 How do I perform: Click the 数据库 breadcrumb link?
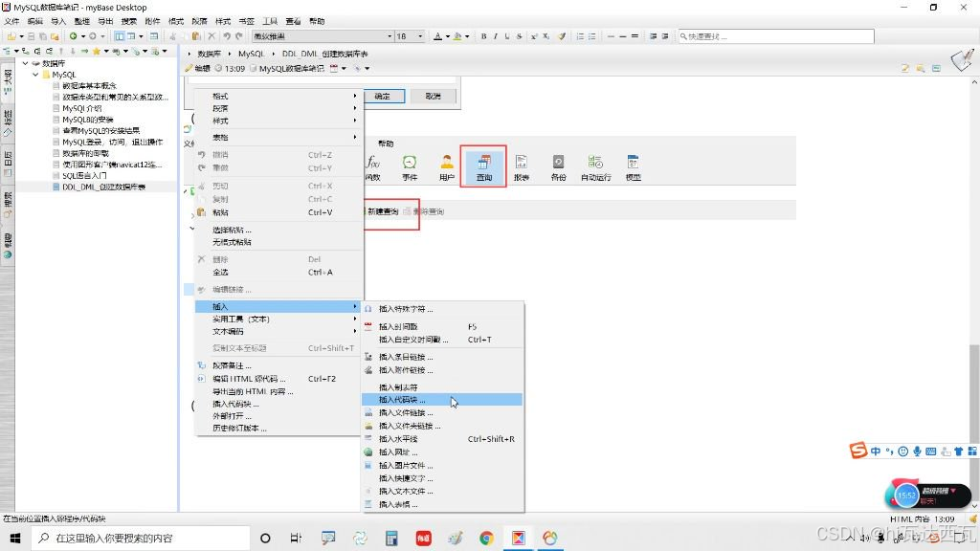point(210,54)
